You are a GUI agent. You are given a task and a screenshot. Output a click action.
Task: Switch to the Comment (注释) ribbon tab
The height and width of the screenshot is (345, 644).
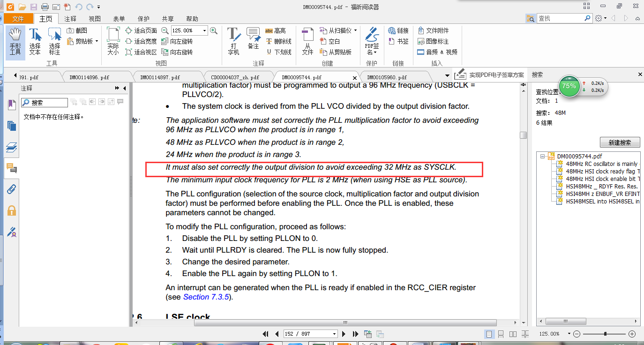coord(70,19)
